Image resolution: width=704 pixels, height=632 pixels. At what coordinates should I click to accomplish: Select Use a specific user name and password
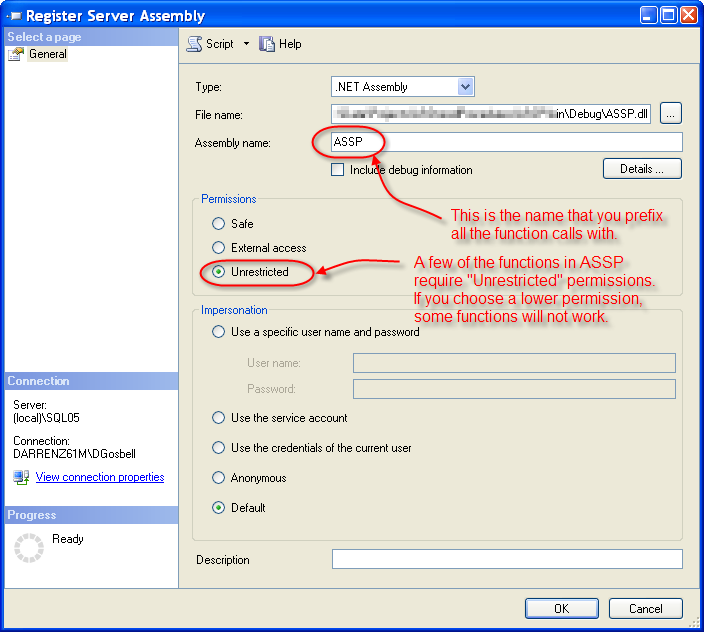219,332
